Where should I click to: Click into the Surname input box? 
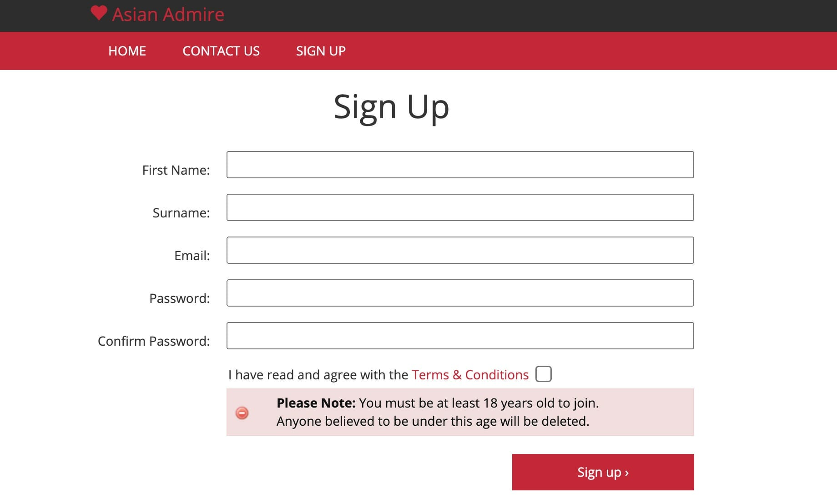(x=460, y=207)
